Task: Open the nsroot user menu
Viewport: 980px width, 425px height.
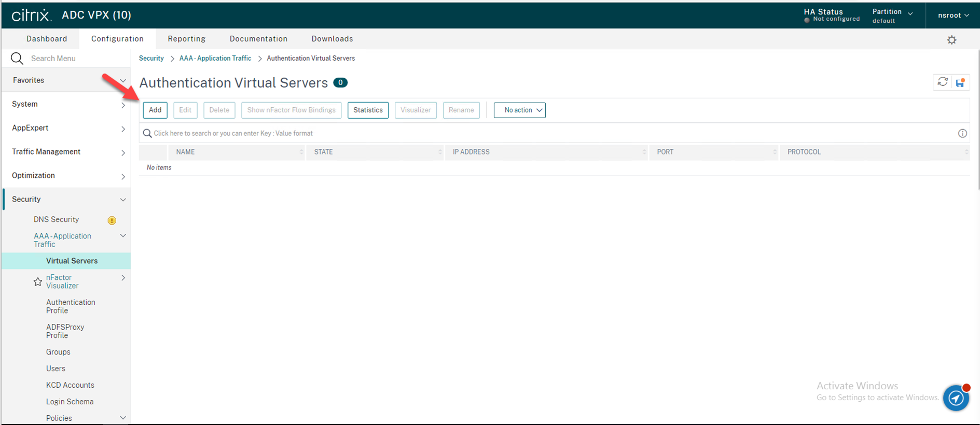Action: (x=953, y=16)
